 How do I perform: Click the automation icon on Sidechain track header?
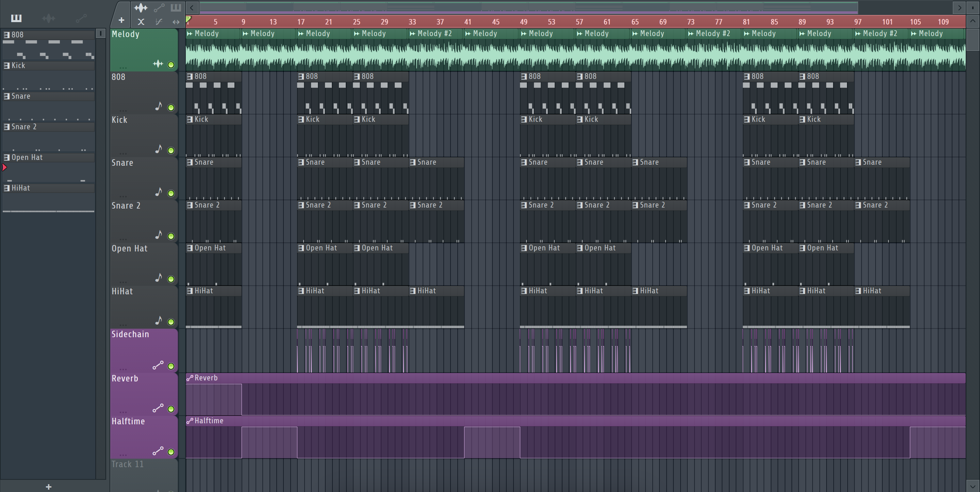[158, 365]
